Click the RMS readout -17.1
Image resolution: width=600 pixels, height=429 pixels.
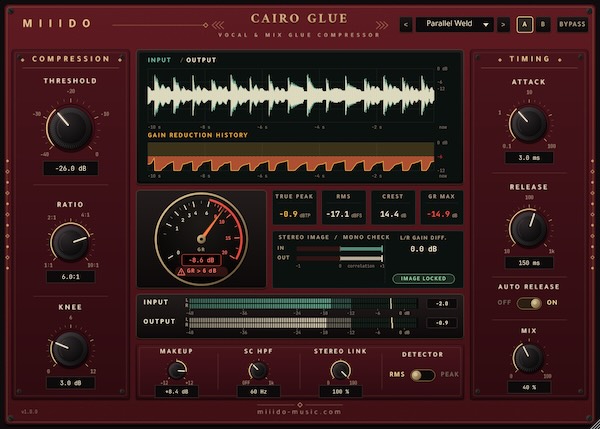344,214
